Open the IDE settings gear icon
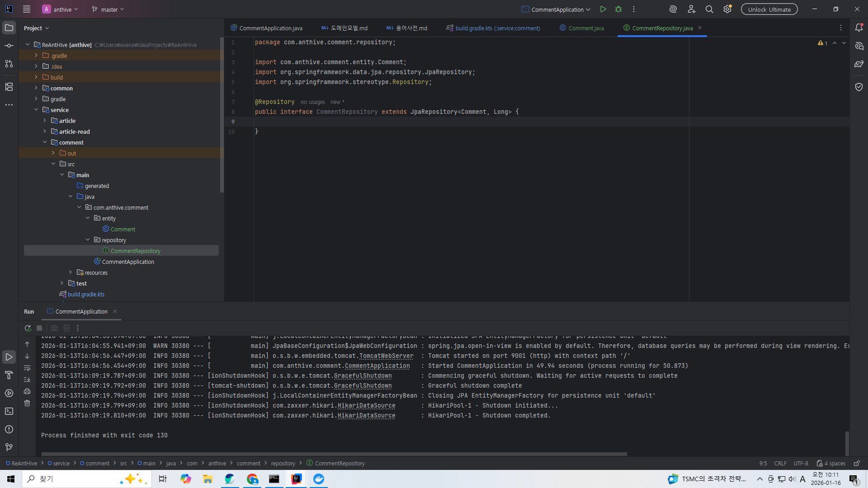 click(x=727, y=9)
